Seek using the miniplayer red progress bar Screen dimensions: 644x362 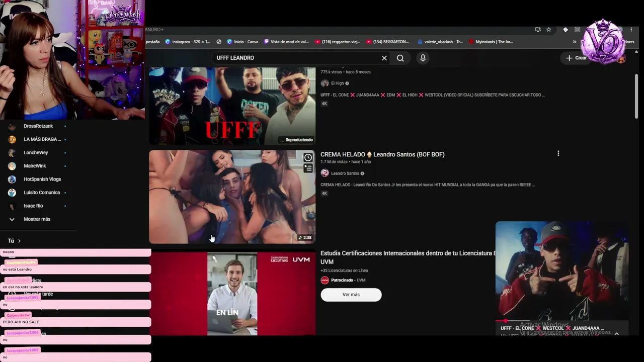click(562, 320)
